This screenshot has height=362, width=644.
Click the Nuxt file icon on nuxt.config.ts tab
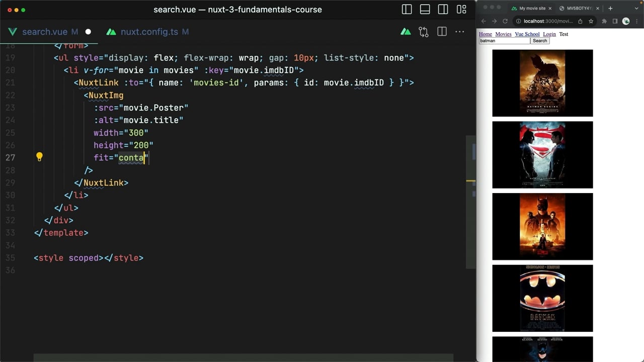click(111, 32)
